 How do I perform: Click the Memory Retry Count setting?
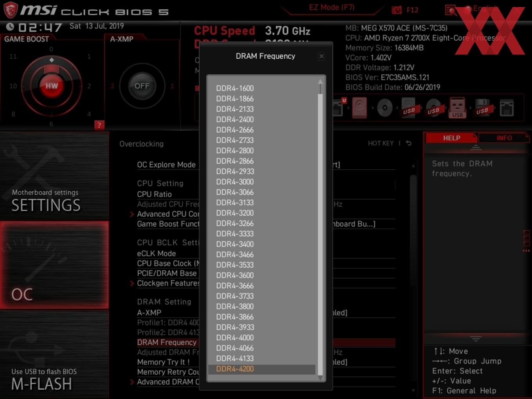coord(168,372)
